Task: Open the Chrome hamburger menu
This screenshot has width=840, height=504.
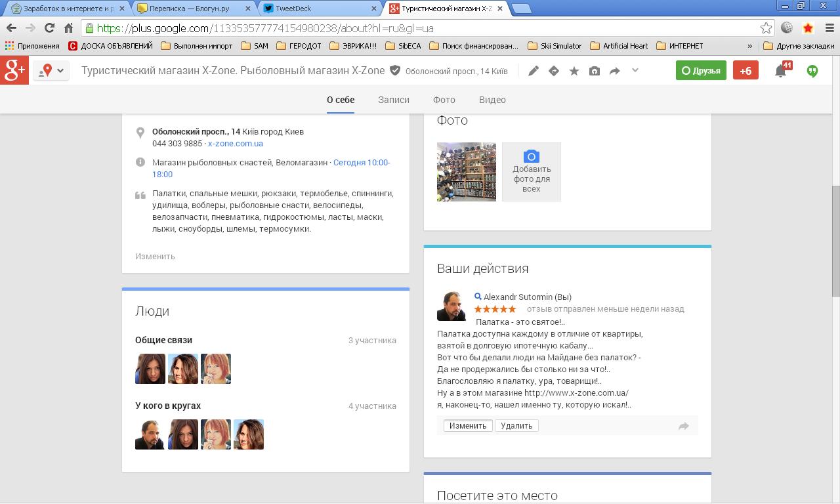Action: coord(829,28)
